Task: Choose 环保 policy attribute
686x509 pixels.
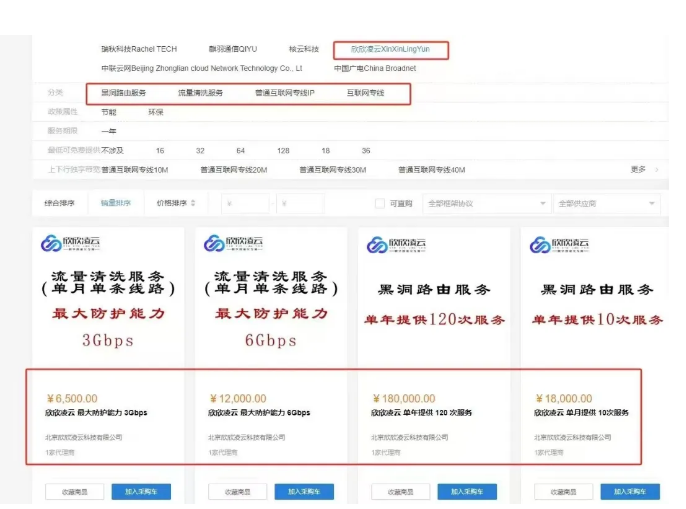Action: (x=156, y=112)
